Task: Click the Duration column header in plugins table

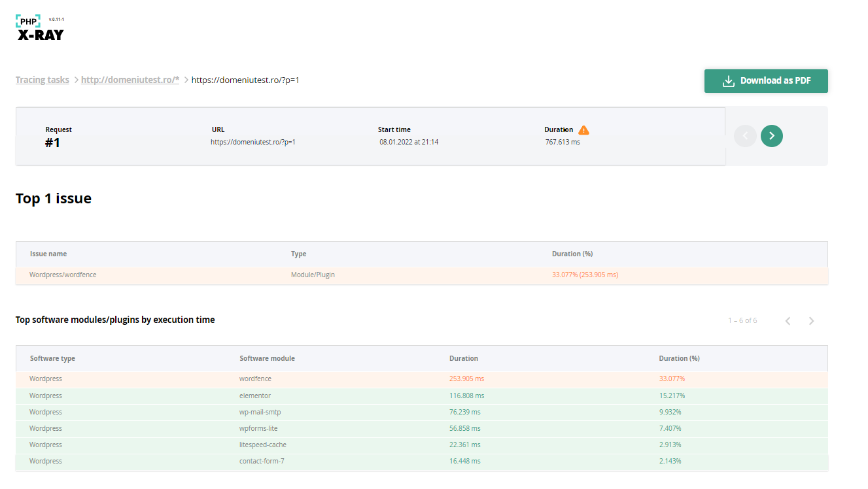Action: pyautogui.click(x=464, y=358)
